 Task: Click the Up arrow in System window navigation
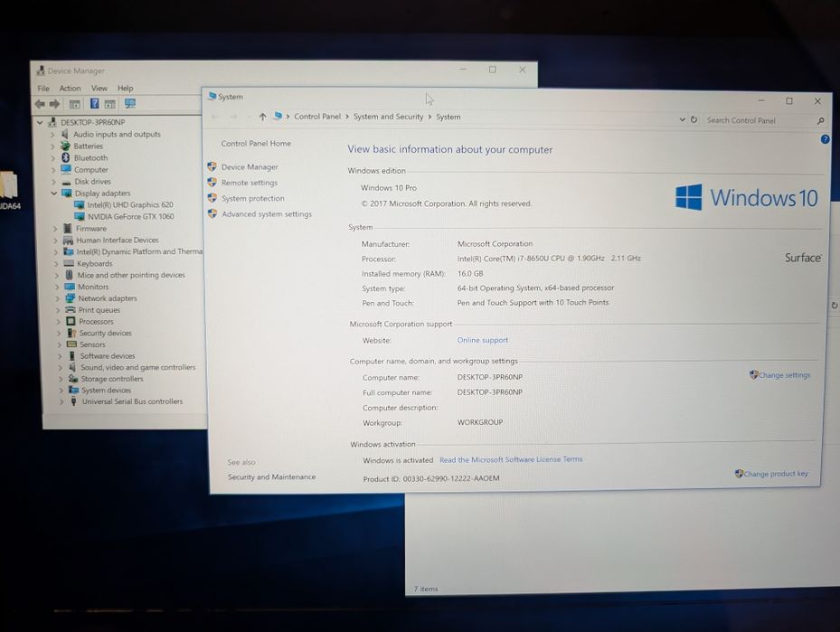coord(262,117)
